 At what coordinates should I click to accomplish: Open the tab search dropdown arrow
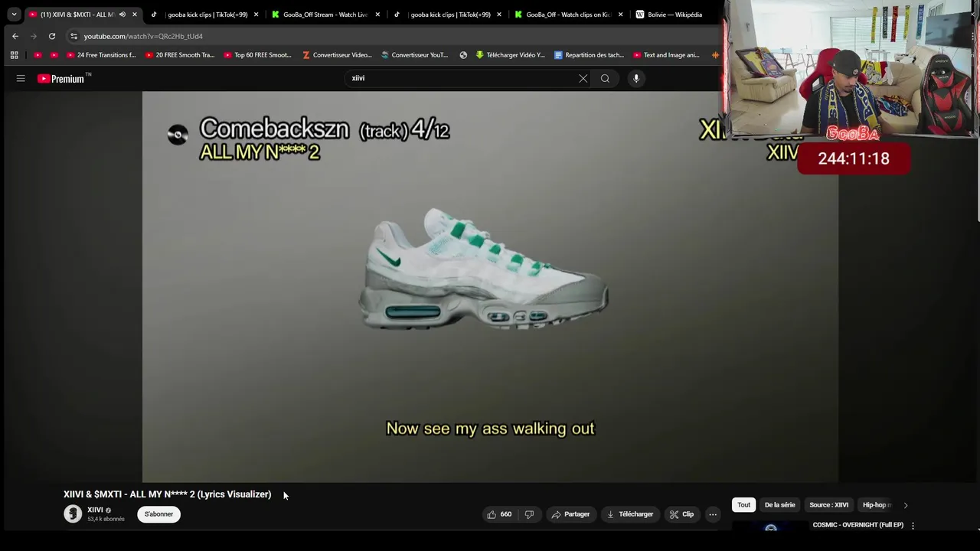(x=14, y=15)
